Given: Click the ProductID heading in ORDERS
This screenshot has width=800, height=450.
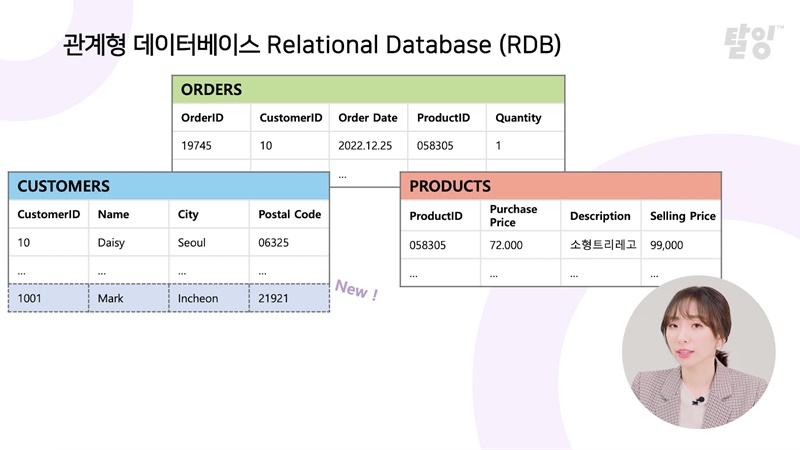Looking at the screenshot, I should pos(443,118).
